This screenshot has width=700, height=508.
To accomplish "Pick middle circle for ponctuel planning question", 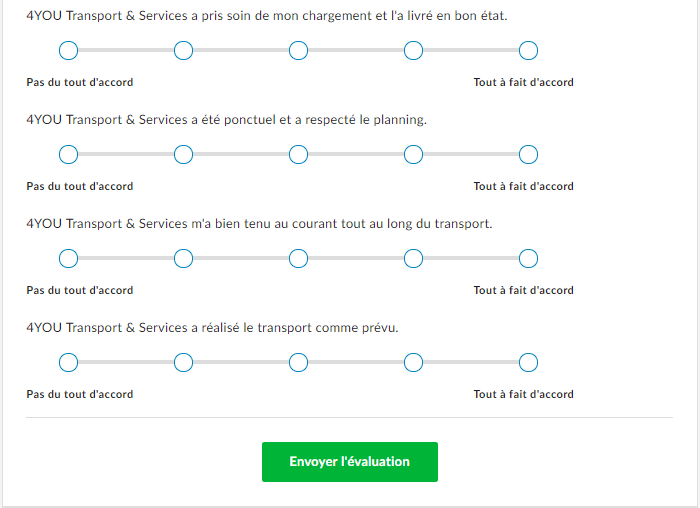I will [298, 154].
